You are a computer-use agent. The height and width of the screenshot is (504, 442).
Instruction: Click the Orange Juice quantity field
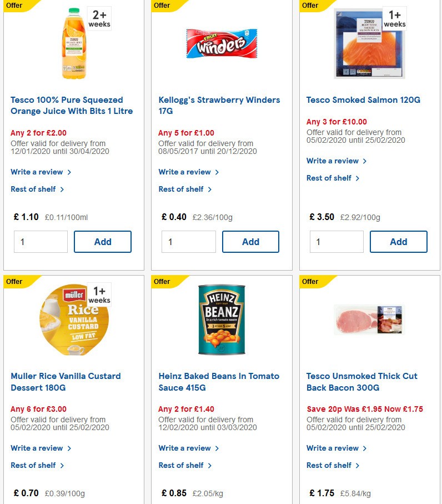click(x=41, y=241)
